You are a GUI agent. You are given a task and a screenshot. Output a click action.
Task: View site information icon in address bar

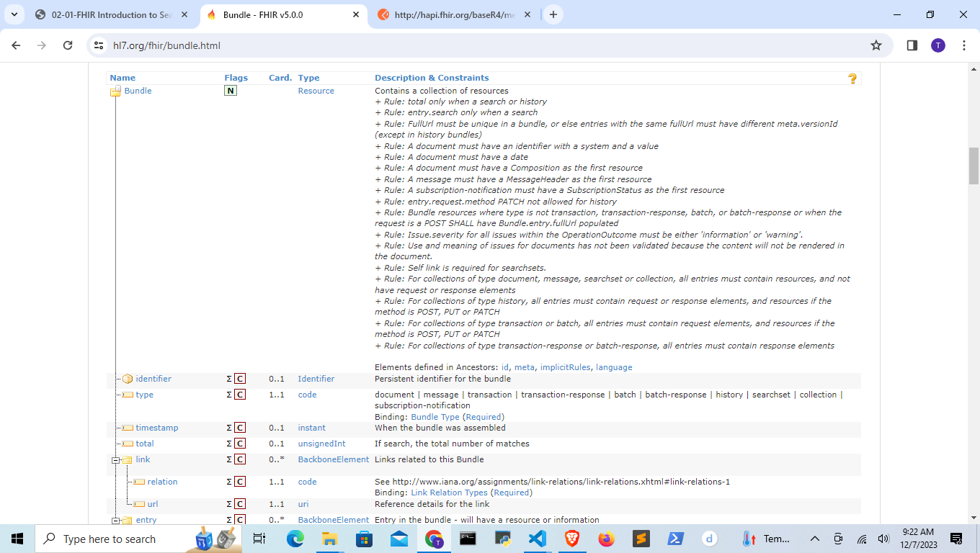coord(99,45)
